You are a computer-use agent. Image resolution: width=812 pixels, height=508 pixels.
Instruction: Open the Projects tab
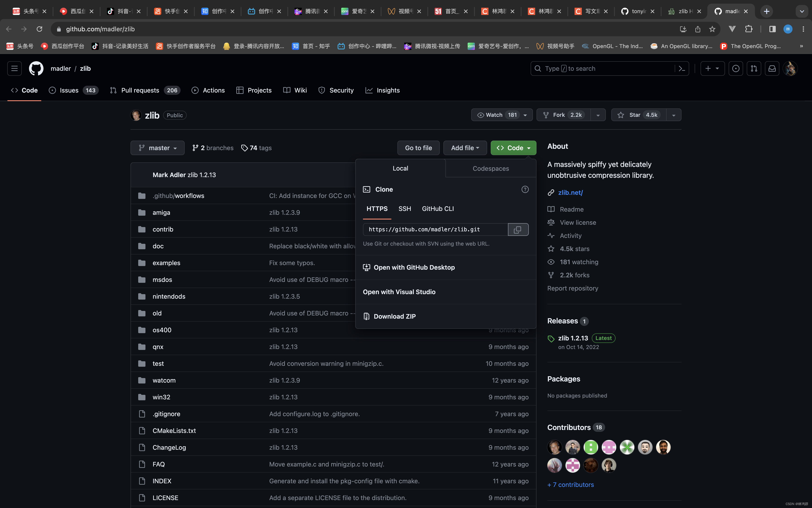tap(254, 90)
